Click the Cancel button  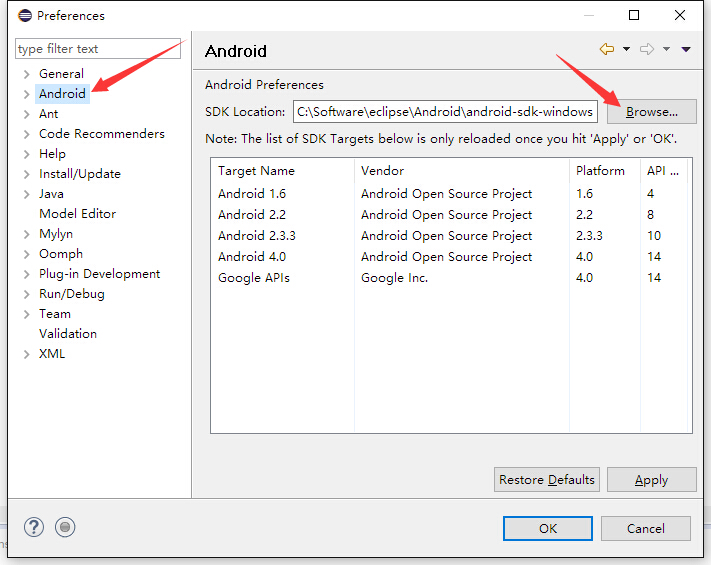click(646, 528)
